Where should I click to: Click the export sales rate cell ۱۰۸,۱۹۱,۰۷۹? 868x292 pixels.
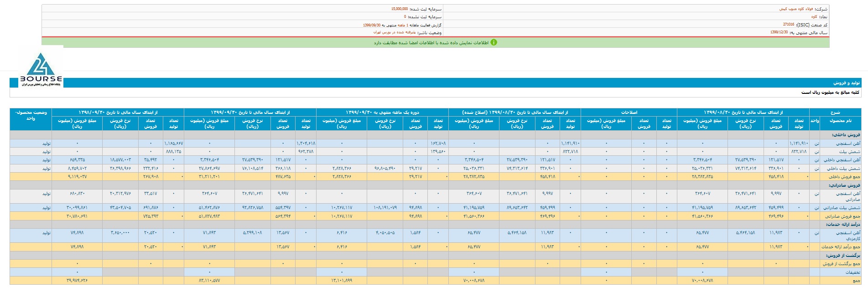tap(385, 208)
